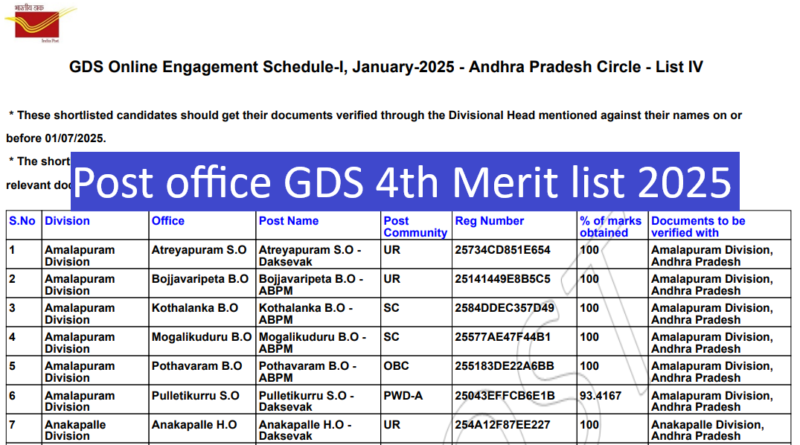Click registration number 2584DDEC357D49

click(x=503, y=310)
